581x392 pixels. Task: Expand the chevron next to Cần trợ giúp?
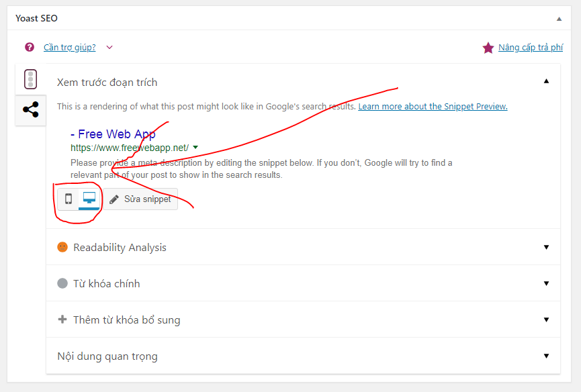[x=109, y=48]
